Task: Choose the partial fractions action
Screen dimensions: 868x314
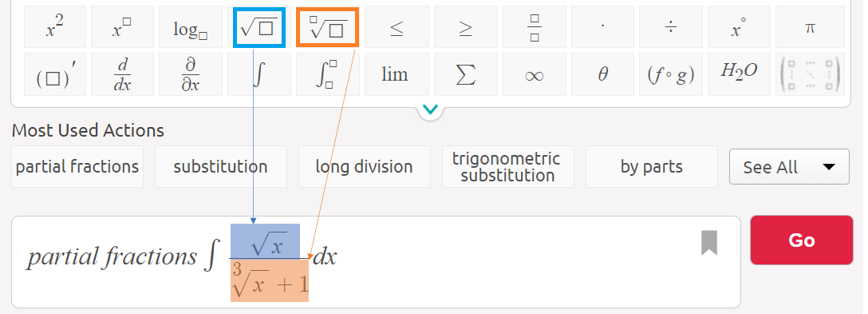Action: pos(77,166)
